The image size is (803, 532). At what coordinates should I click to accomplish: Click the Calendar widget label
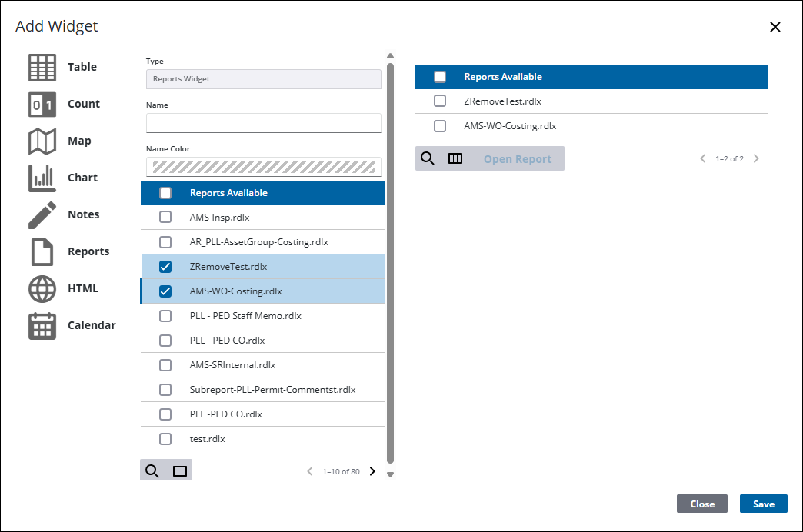(x=92, y=325)
